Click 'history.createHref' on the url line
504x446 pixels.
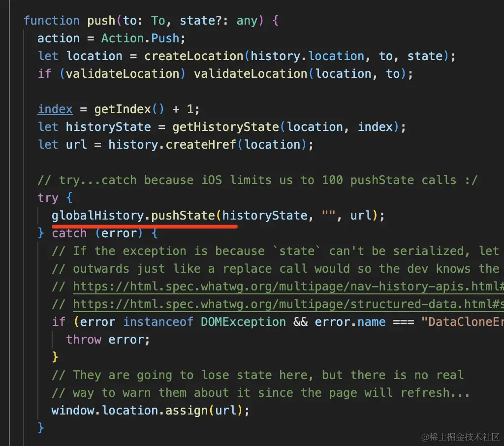172,144
